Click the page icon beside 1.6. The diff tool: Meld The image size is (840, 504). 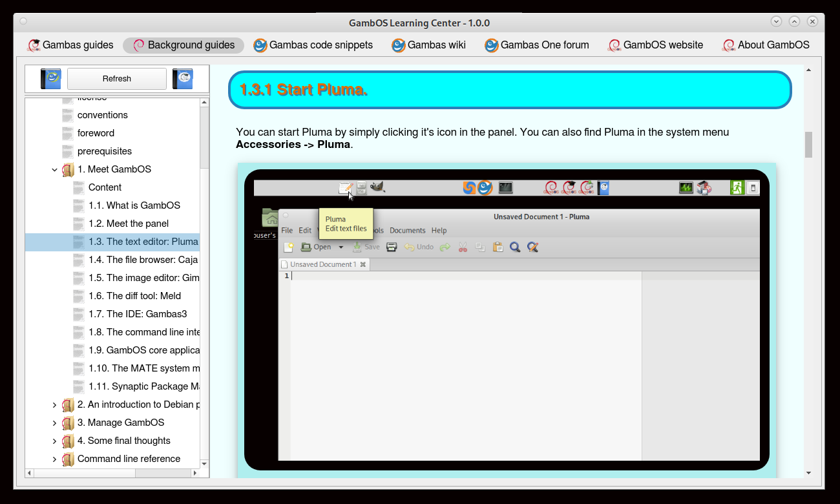[79, 297]
